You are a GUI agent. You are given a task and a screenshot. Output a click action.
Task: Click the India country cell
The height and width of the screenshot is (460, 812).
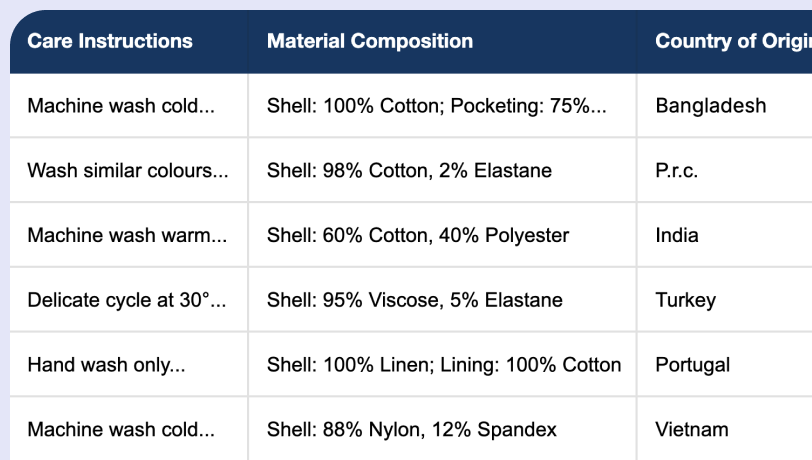(x=677, y=236)
